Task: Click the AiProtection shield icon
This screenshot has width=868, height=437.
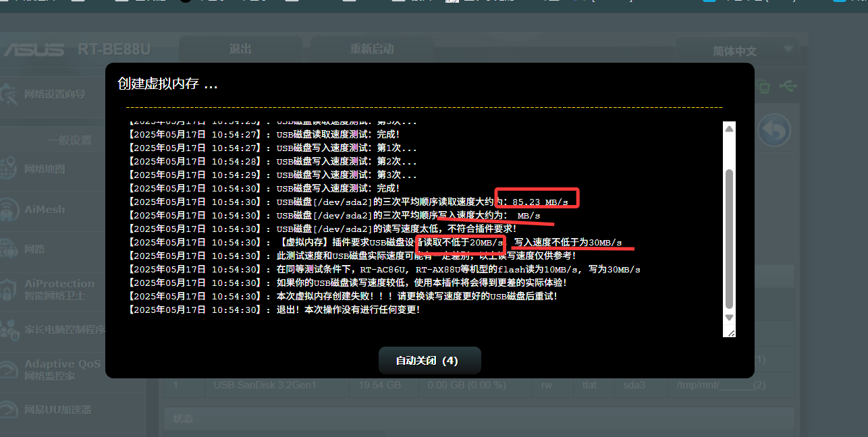Action: click(8, 289)
